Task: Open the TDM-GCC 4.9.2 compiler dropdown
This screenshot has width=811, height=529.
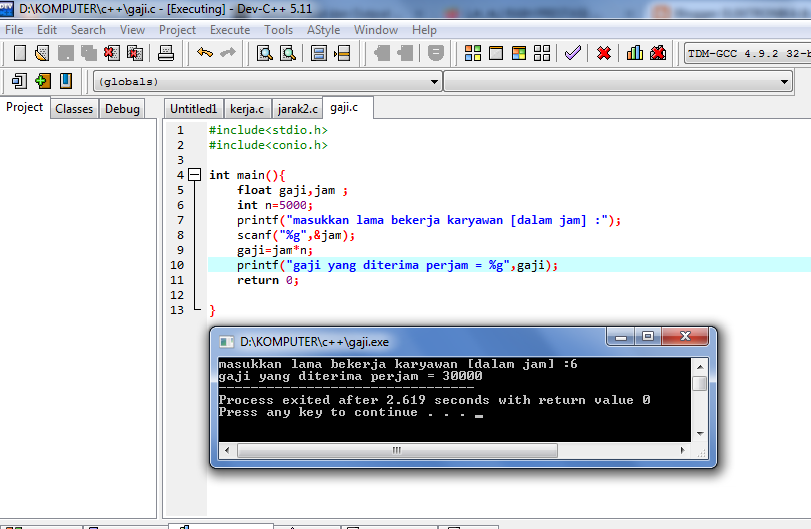Action: (748, 53)
